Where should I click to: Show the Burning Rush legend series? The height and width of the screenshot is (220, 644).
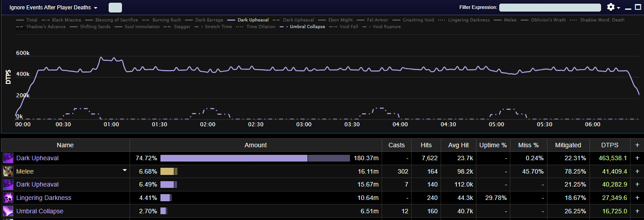[x=161, y=20]
